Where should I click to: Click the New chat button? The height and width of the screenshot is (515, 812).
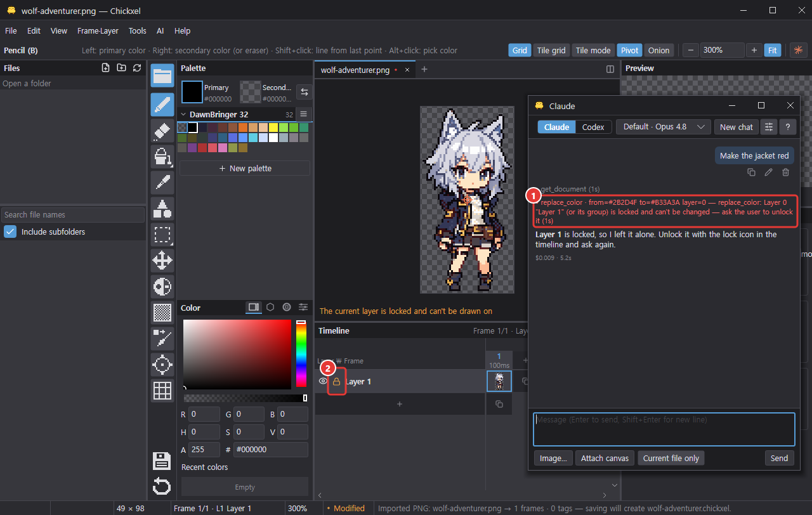pos(737,127)
